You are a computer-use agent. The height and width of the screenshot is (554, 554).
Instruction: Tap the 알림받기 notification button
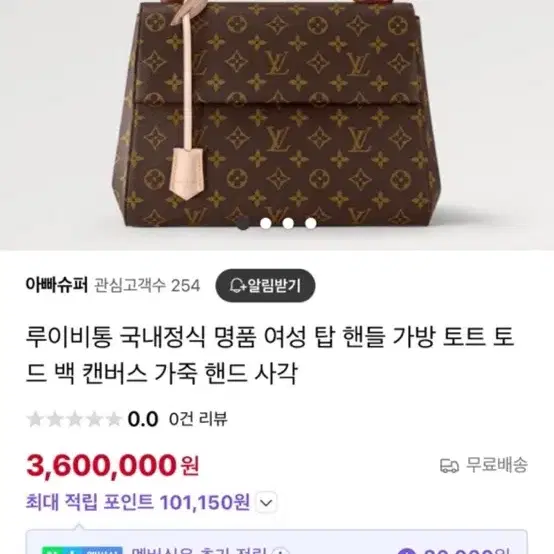265,285
